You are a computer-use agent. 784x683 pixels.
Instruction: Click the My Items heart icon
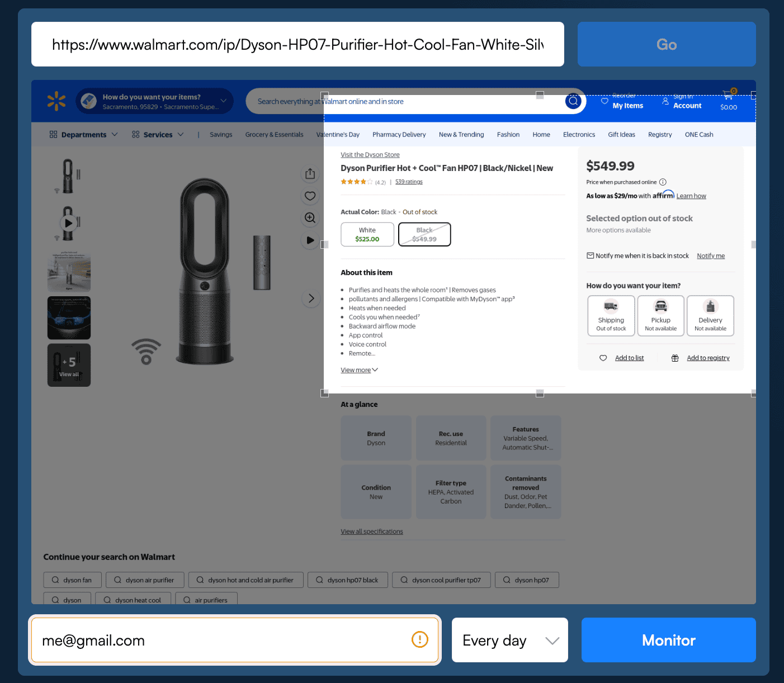point(604,101)
